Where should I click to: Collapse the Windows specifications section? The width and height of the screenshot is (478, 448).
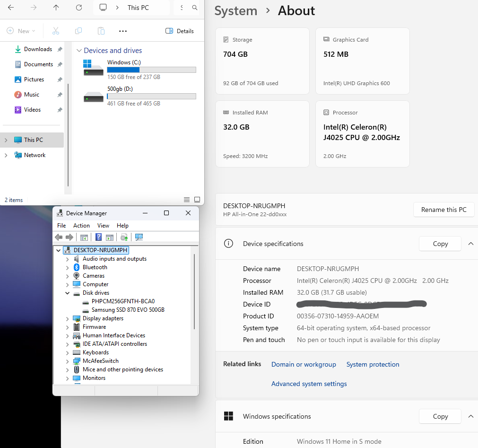(471, 416)
